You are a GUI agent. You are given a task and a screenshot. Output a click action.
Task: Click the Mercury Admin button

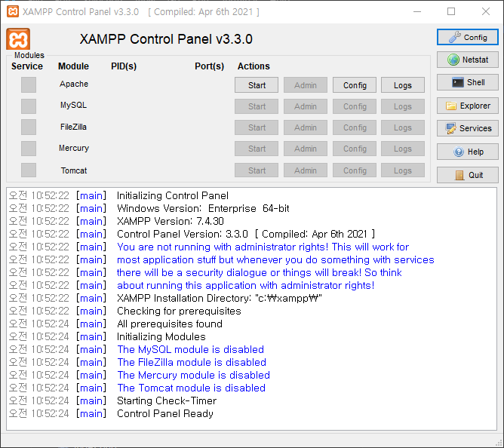(x=306, y=149)
